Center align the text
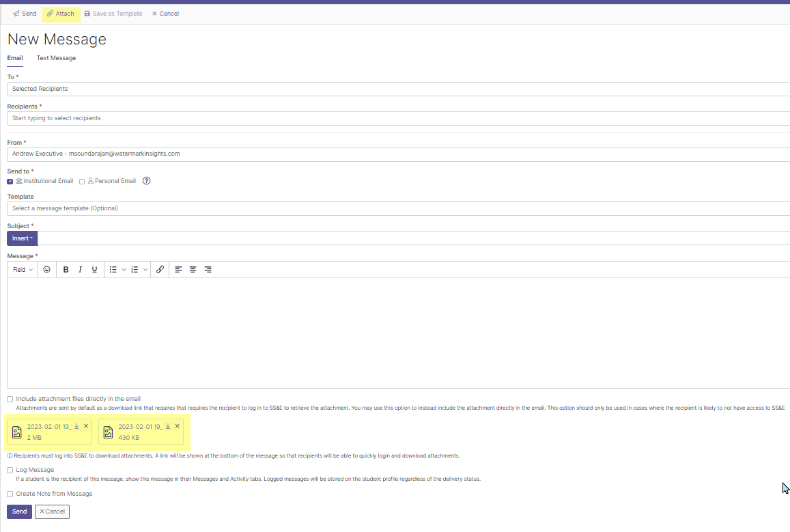The image size is (790, 532). coord(193,270)
